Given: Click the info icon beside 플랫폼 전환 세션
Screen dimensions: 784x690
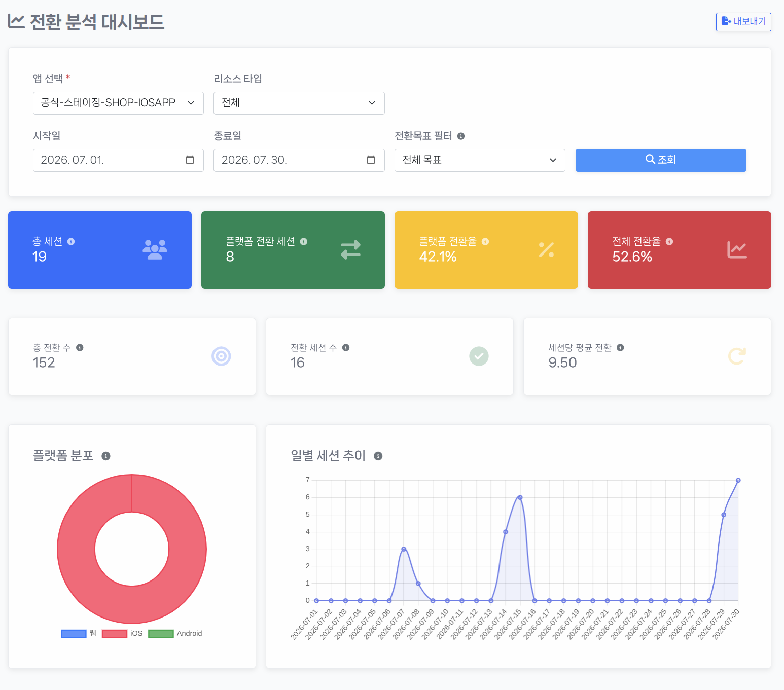Looking at the screenshot, I should click(x=304, y=242).
